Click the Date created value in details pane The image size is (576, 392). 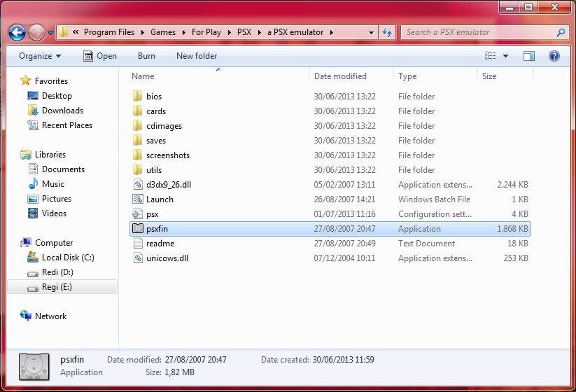343,359
